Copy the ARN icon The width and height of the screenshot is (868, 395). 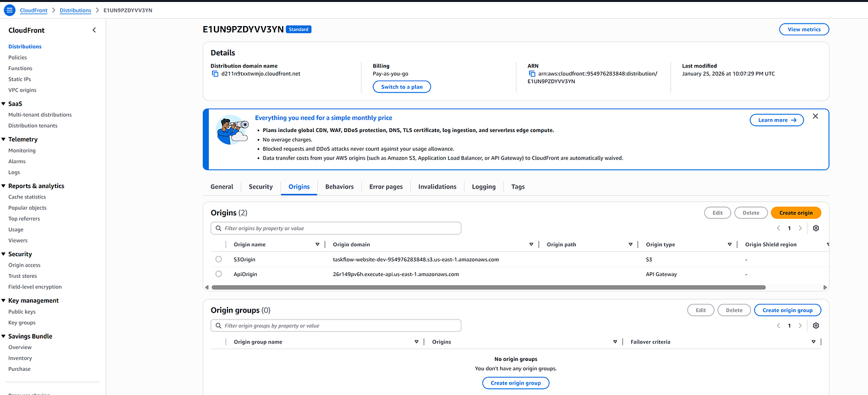click(532, 74)
